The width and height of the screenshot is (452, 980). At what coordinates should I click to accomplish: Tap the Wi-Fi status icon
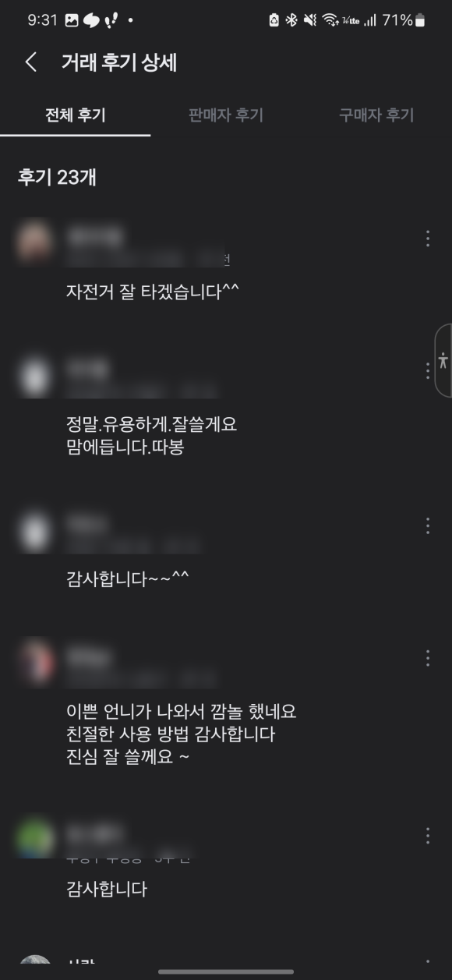(x=330, y=21)
